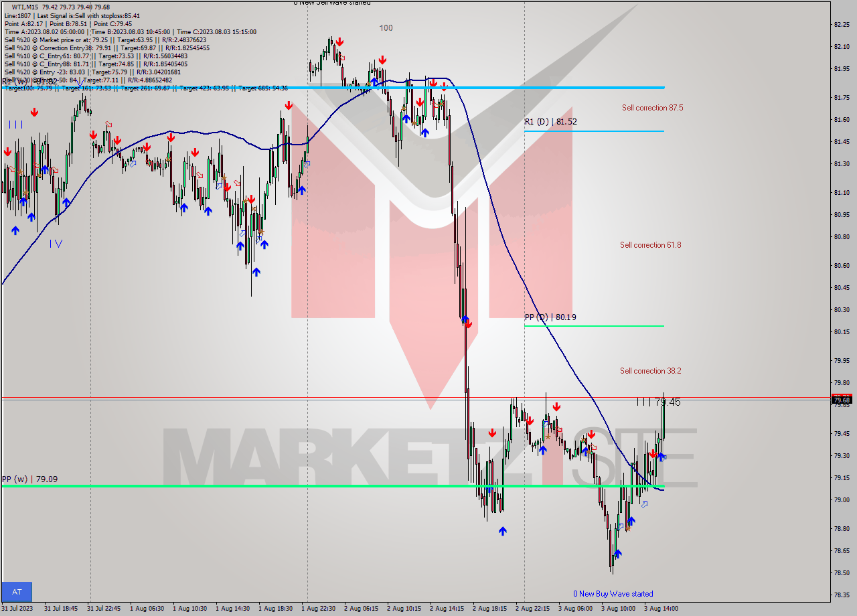The image size is (857, 616).
Task: Click the '| | | 79.45' wave label
Action: pyautogui.click(x=659, y=402)
